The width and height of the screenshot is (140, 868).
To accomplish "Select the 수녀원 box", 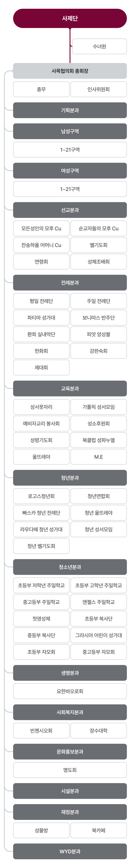I will [99, 46].
